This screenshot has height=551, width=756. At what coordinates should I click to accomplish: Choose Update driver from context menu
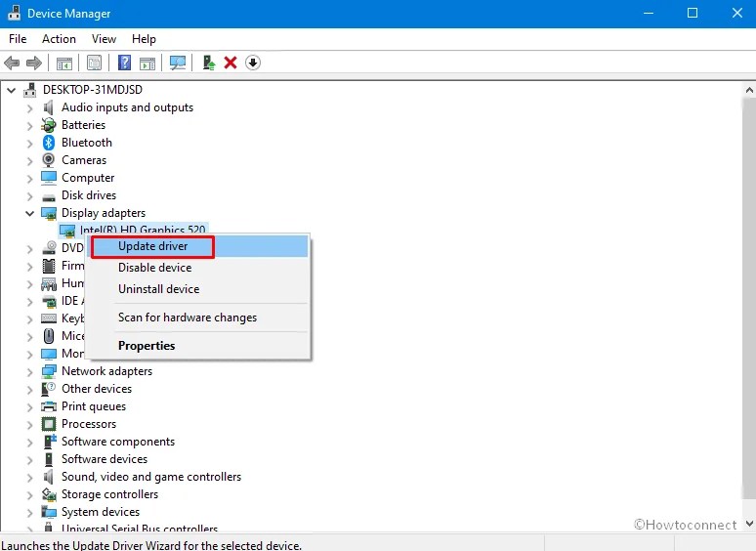click(199, 246)
